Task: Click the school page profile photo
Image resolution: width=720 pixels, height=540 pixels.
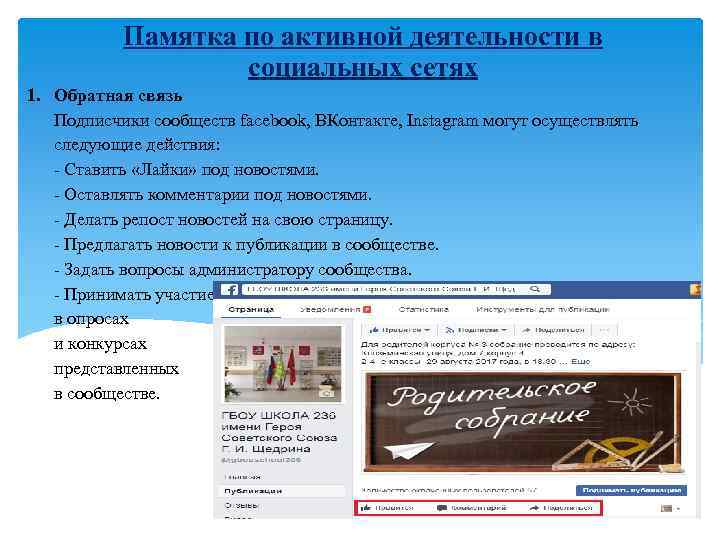Action: pos(283,364)
